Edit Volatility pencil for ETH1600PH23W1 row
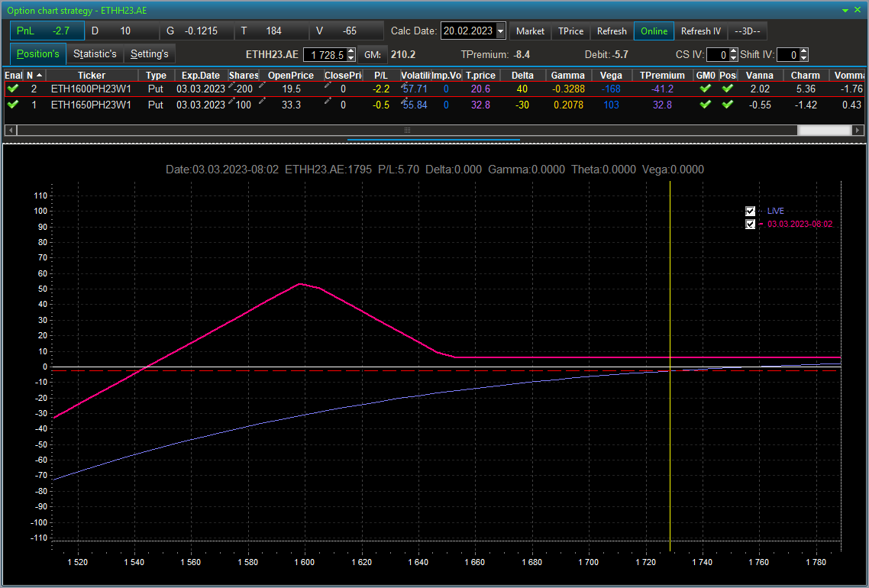Image resolution: width=869 pixels, height=588 pixels. [405, 85]
